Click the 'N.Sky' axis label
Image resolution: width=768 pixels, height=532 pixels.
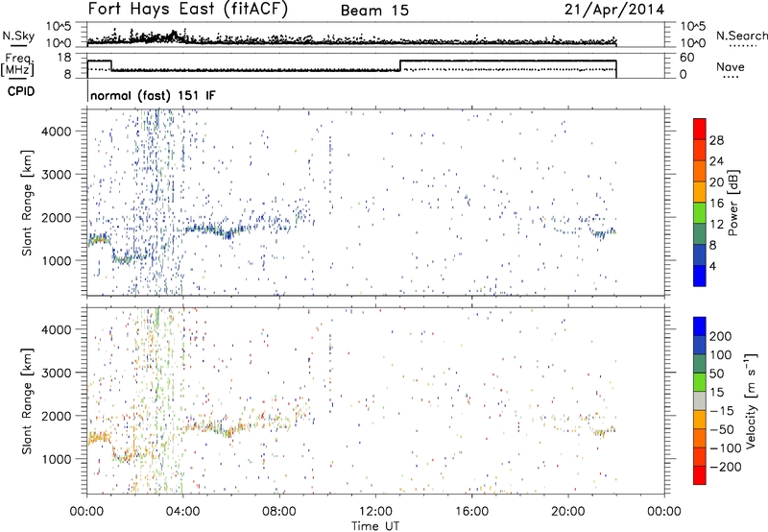click(18, 36)
